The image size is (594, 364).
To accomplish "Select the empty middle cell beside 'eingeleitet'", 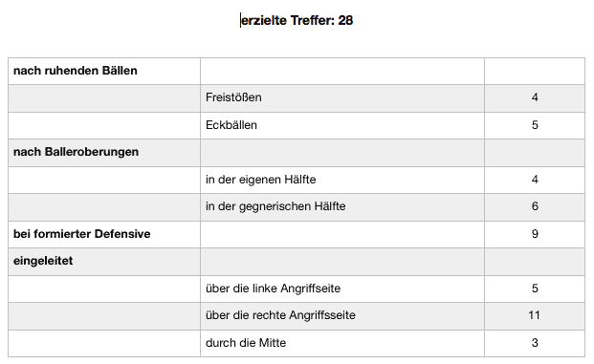I will [x=342, y=262].
